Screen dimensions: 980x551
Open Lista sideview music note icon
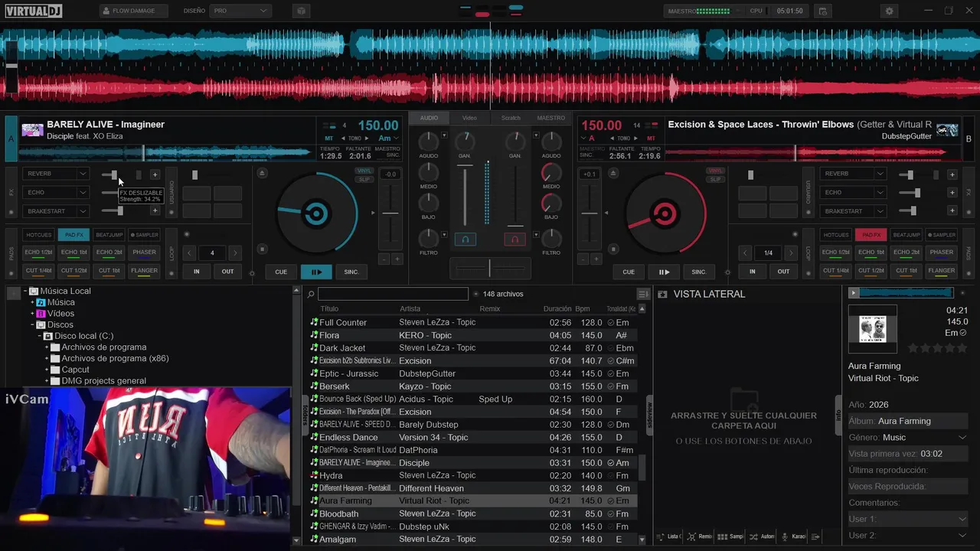tap(661, 536)
